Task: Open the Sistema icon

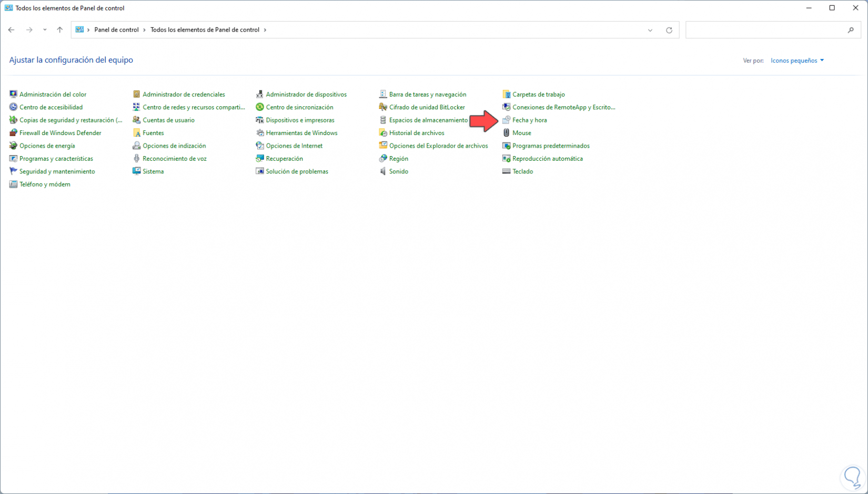Action: click(136, 171)
